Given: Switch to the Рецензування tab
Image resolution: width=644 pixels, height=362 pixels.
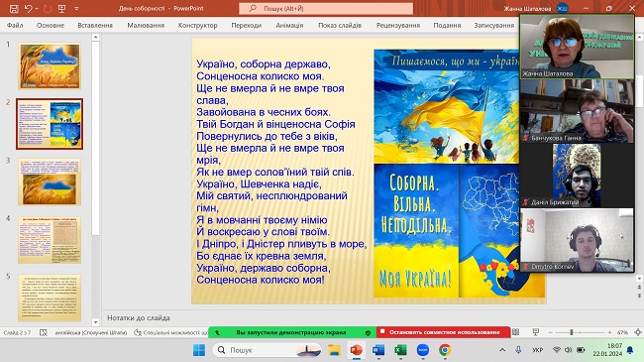Looking at the screenshot, I should click(x=398, y=25).
